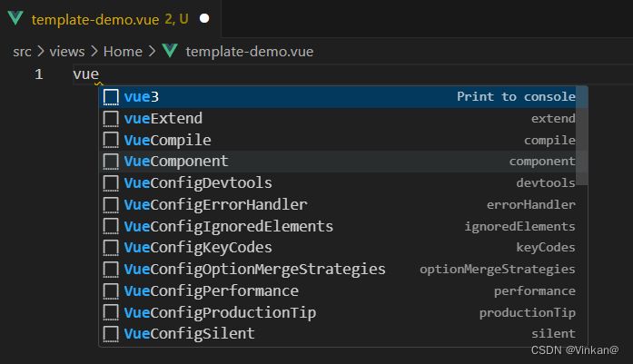Click the snippet icon beside VueCompile
The height and width of the screenshot is (364, 633).
(x=111, y=141)
